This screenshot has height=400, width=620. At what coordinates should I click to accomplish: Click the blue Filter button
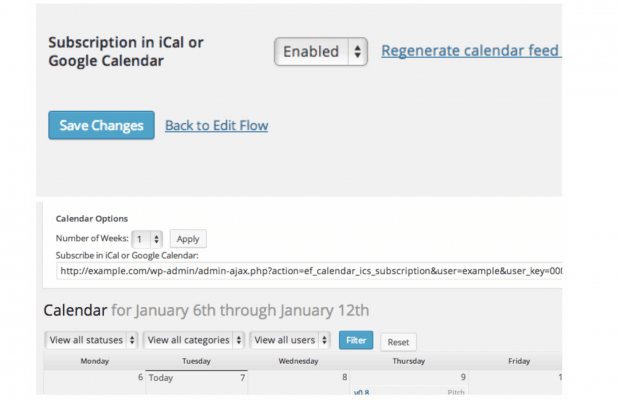pos(356,340)
